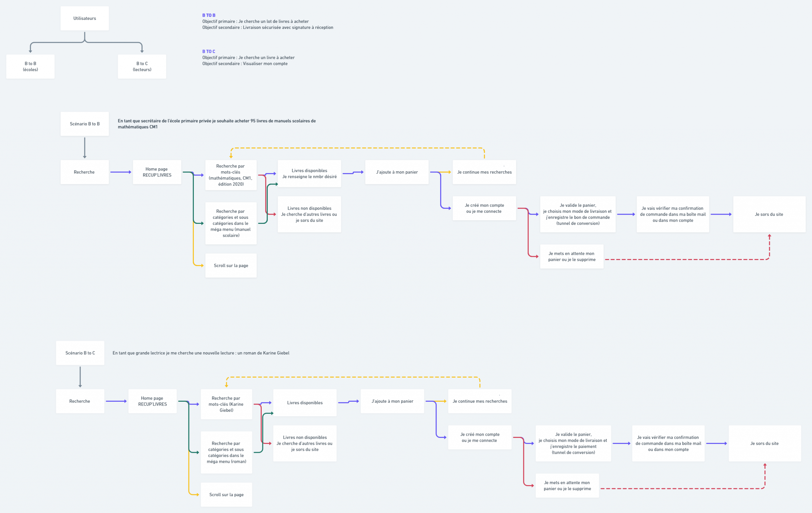Select the Scénario B to B box

(85, 124)
